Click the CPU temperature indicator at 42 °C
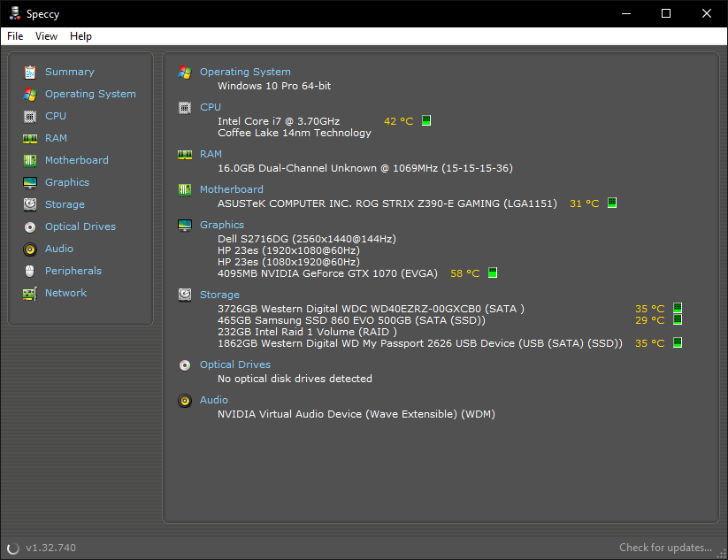The width and height of the screenshot is (728, 560). (x=426, y=121)
